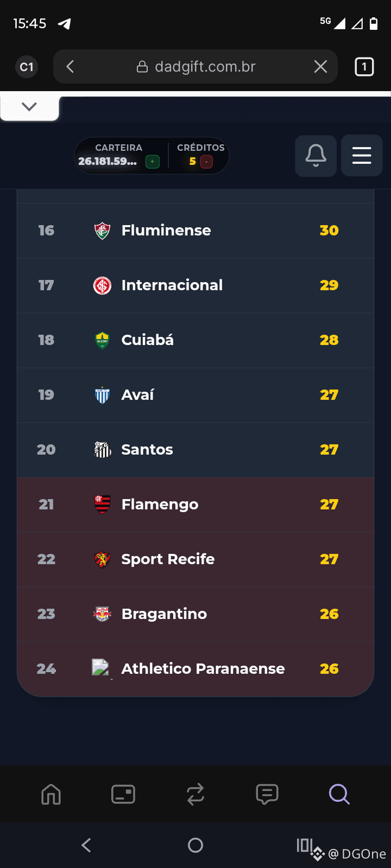The height and width of the screenshot is (868, 391).
Task: Tap the dadgift.com.br address field
Action: click(x=196, y=67)
